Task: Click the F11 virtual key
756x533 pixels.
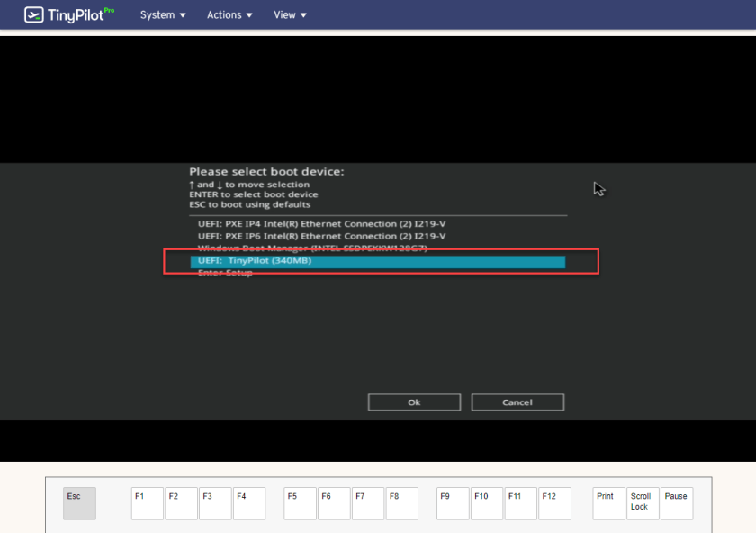Action: (521, 503)
